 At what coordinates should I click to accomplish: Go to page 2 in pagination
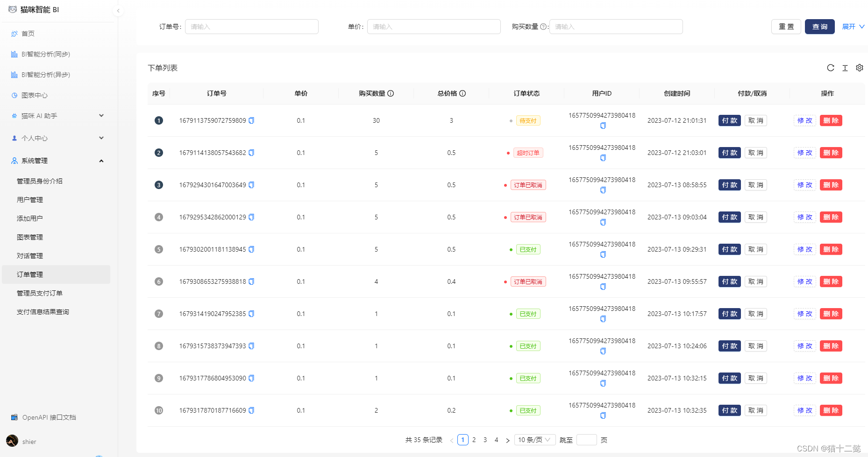pos(474,440)
